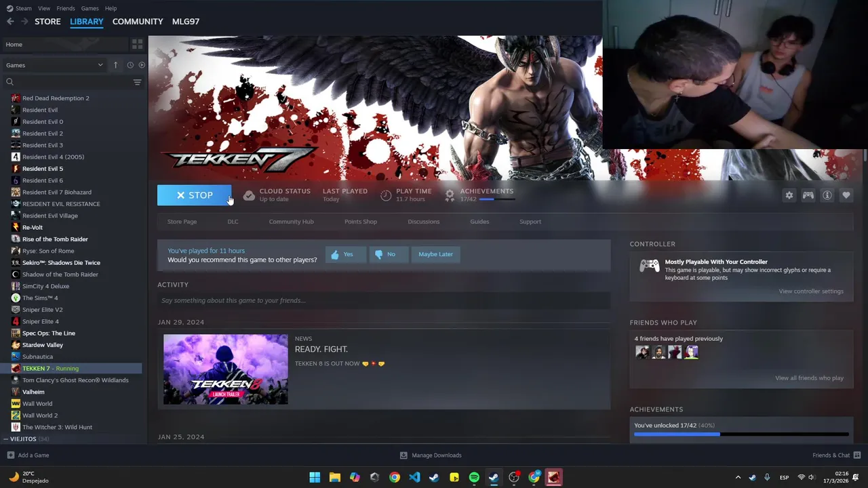This screenshot has height=488, width=868.
Task: Open the Discussions link
Action: point(424,222)
